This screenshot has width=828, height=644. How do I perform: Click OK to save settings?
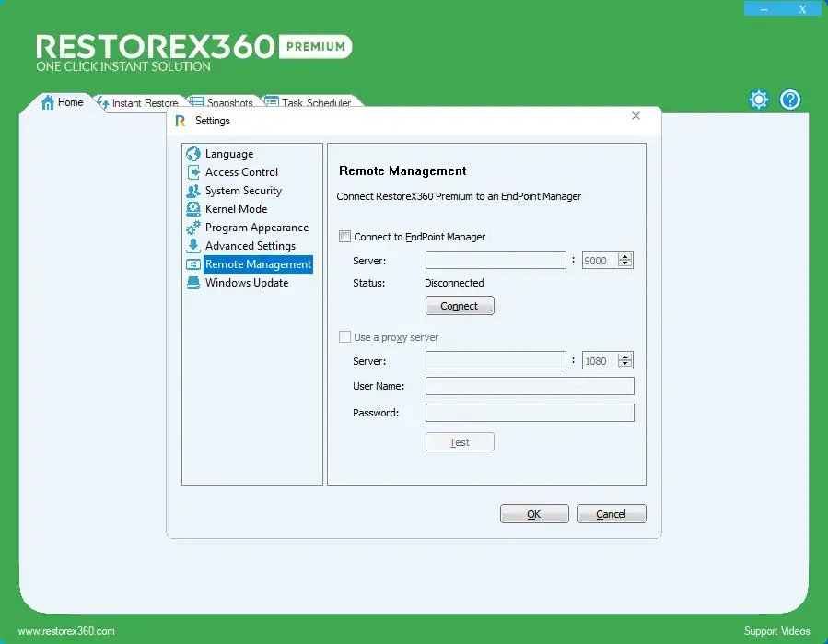(x=534, y=514)
